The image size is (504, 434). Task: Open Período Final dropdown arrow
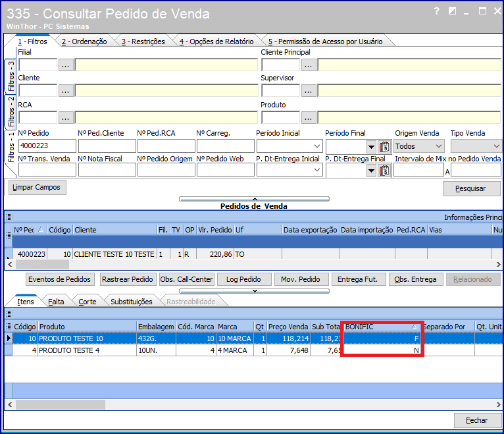point(371,147)
